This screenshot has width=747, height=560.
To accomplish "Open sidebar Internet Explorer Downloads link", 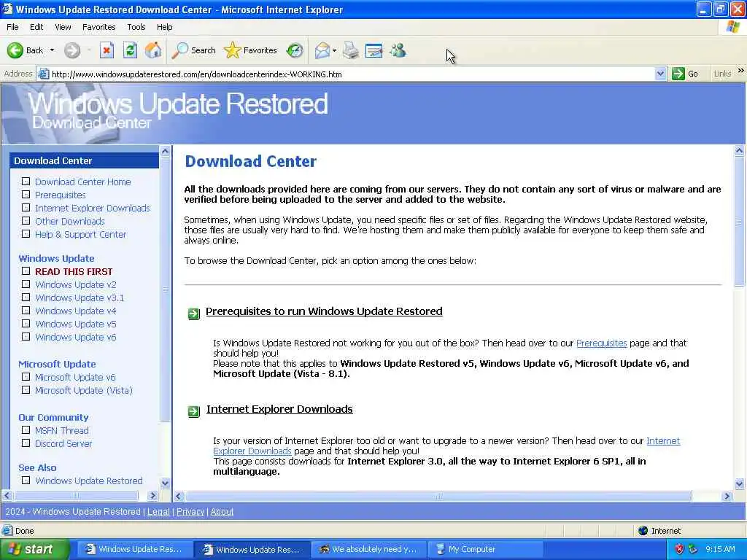I will (x=93, y=208).
